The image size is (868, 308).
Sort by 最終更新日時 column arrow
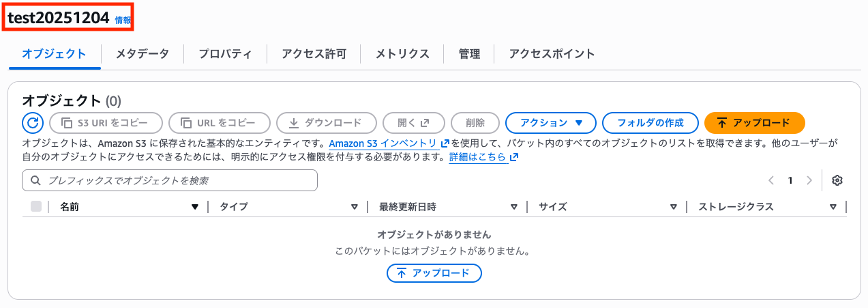pos(514,207)
